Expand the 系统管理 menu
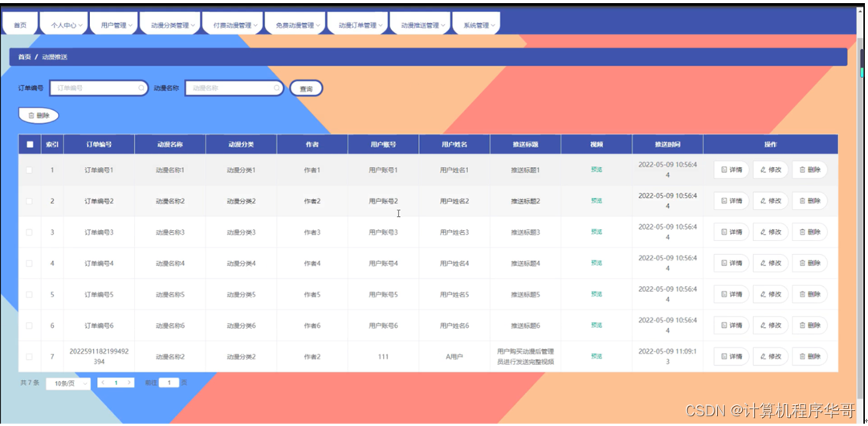868x426 pixels. (476, 25)
